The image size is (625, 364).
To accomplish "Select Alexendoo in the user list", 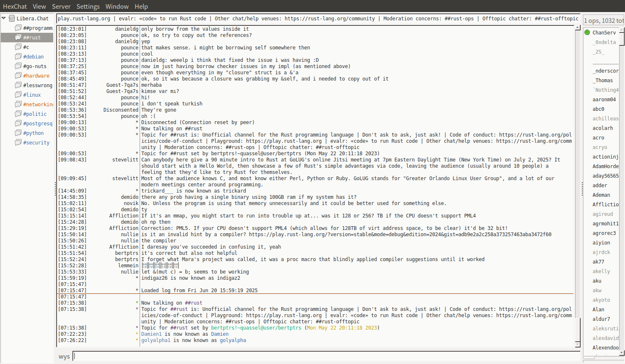I will [605, 347].
